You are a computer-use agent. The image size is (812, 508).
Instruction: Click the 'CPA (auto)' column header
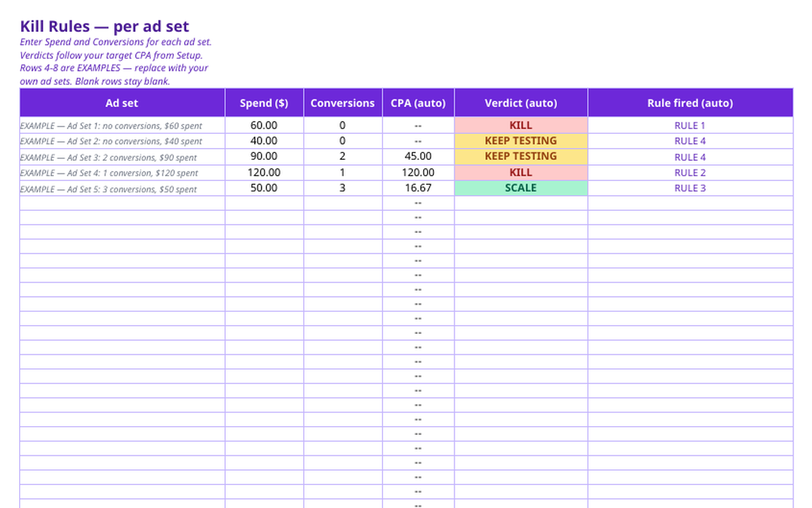pyautogui.click(x=418, y=103)
